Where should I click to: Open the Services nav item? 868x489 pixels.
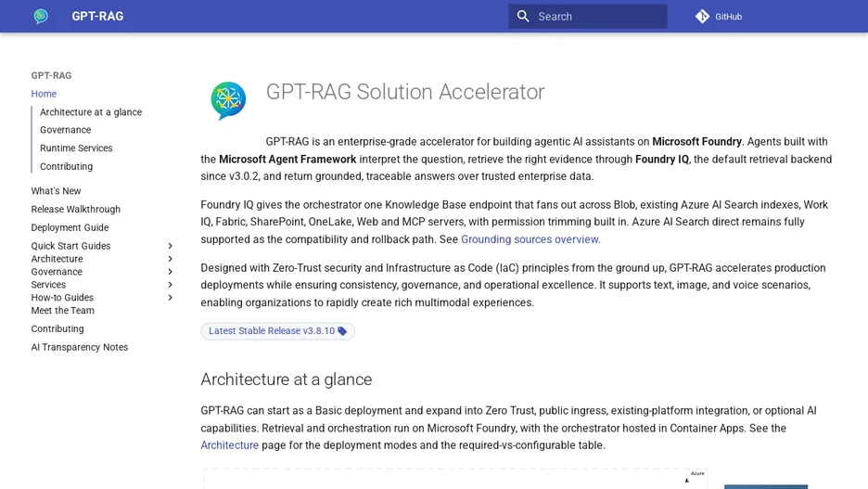click(48, 285)
